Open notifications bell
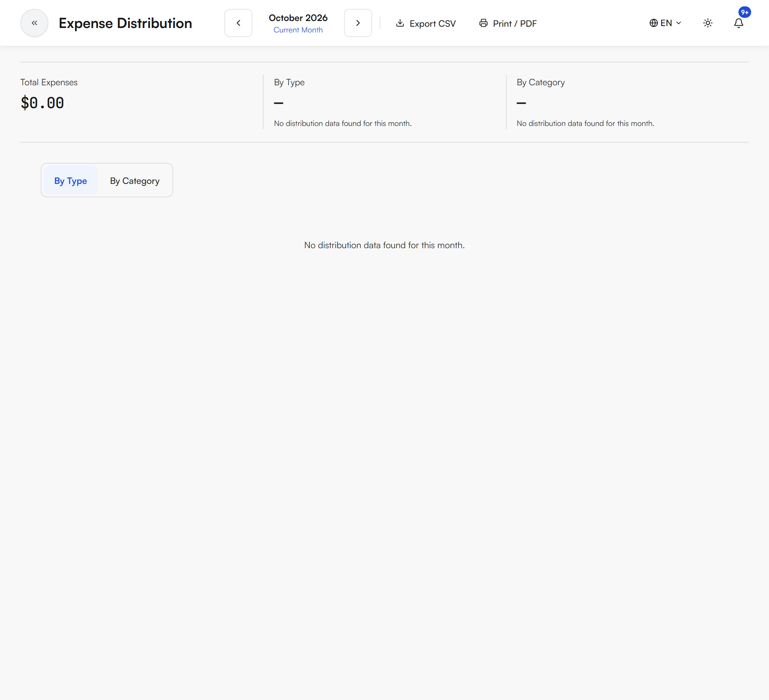The height and width of the screenshot is (700, 769). pos(738,23)
